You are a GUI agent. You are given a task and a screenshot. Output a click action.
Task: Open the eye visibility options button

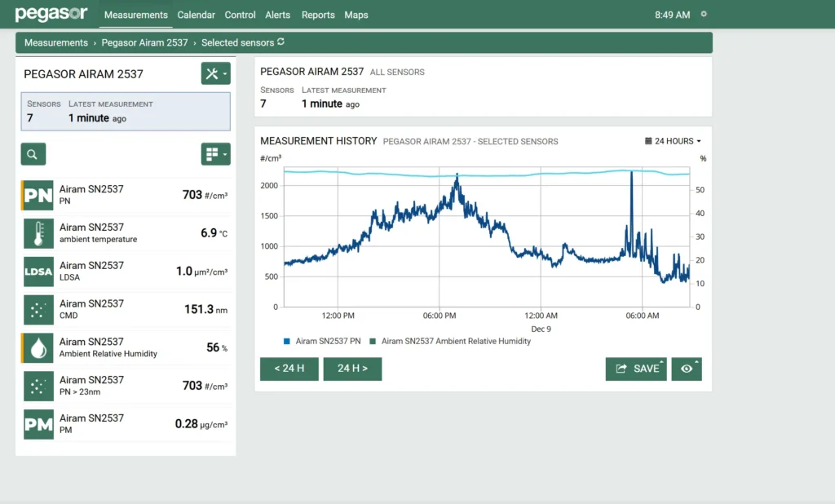click(687, 369)
